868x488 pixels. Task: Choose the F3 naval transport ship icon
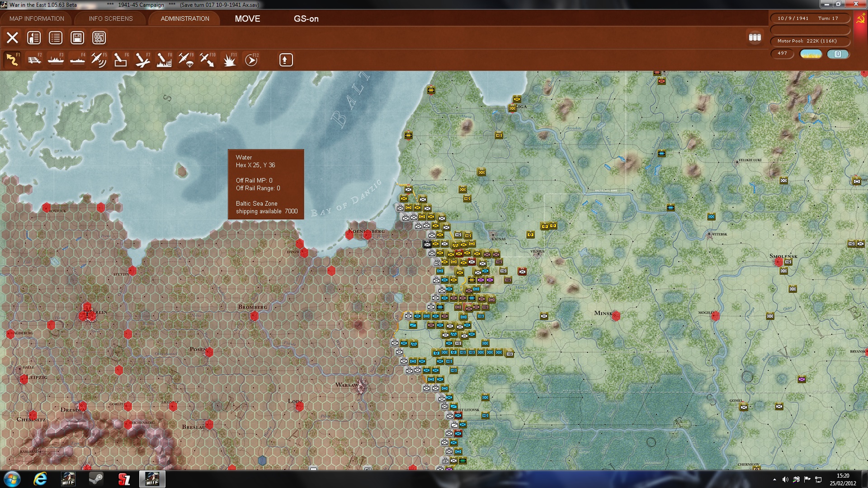(x=56, y=60)
